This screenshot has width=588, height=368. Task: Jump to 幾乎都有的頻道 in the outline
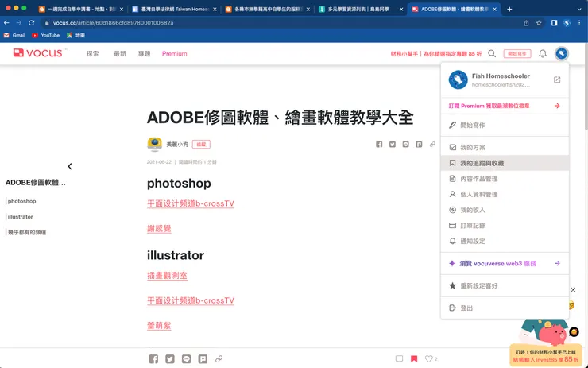click(27, 233)
